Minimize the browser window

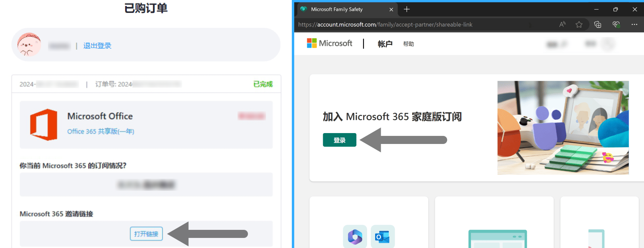coord(597,9)
